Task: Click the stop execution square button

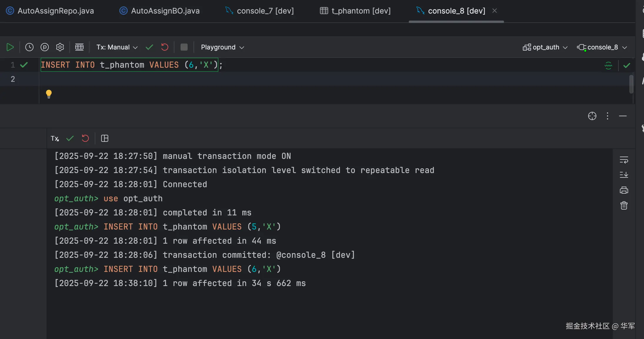Action: 184,47
